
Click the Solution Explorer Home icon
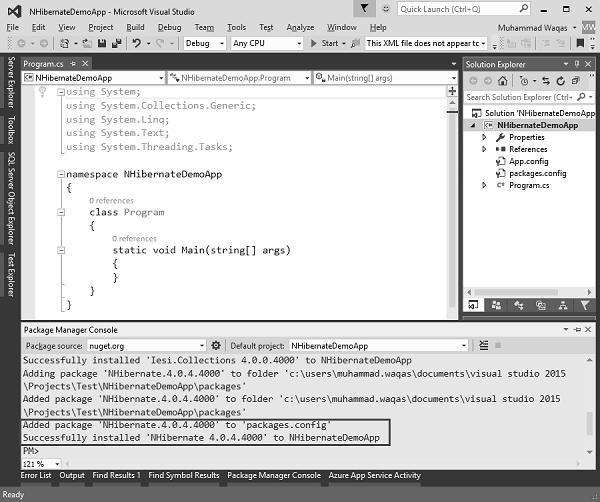click(502, 81)
